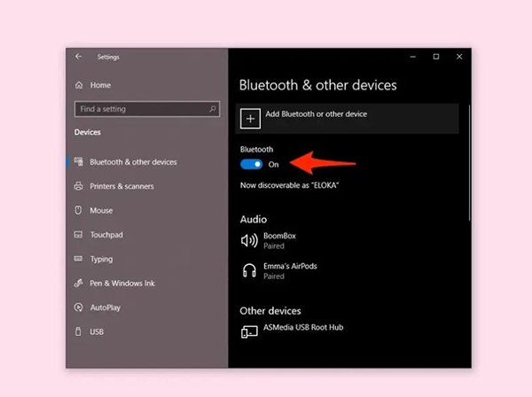Click 'Now discoverable as "ELOKA"' text
This screenshot has height=397, width=532.
pyautogui.click(x=289, y=185)
